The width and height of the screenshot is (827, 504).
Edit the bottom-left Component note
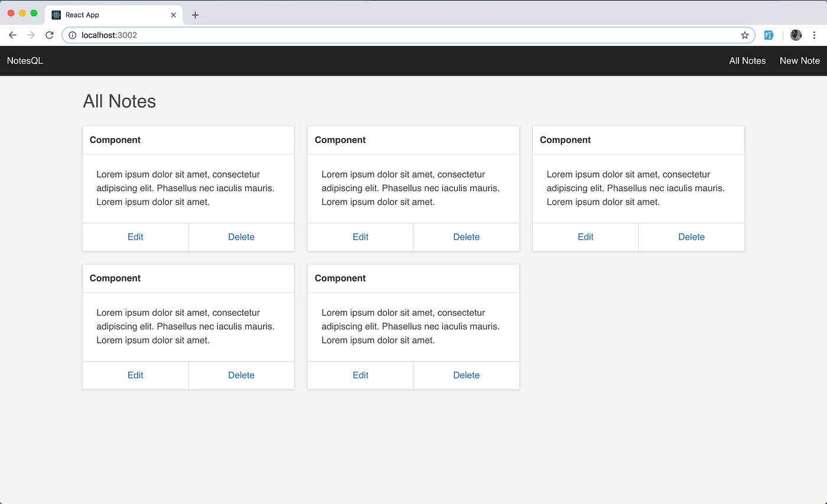pos(135,375)
